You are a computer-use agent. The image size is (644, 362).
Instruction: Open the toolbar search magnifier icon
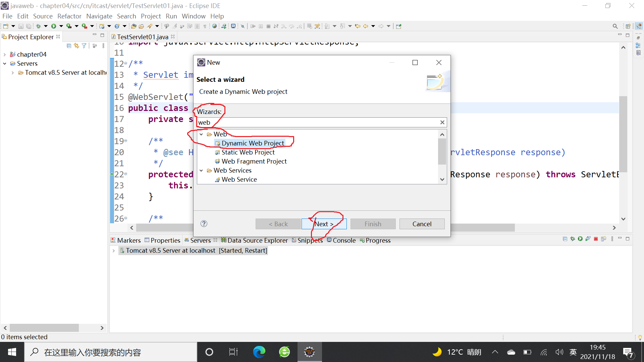(x=615, y=26)
